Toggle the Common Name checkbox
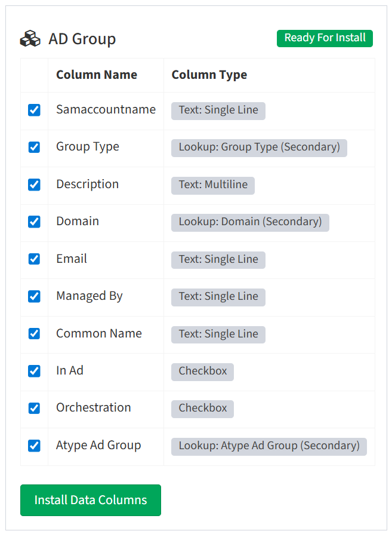This screenshot has height=537, width=392. click(x=34, y=333)
